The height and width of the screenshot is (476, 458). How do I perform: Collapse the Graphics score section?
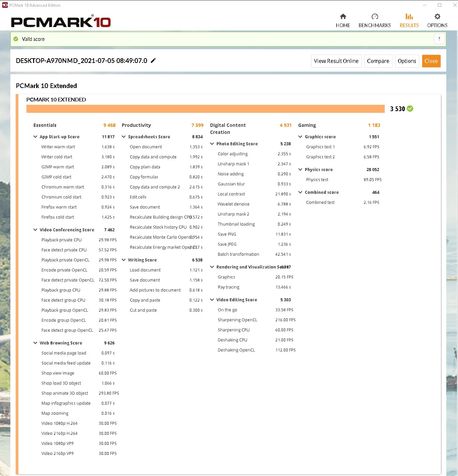pos(300,137)
